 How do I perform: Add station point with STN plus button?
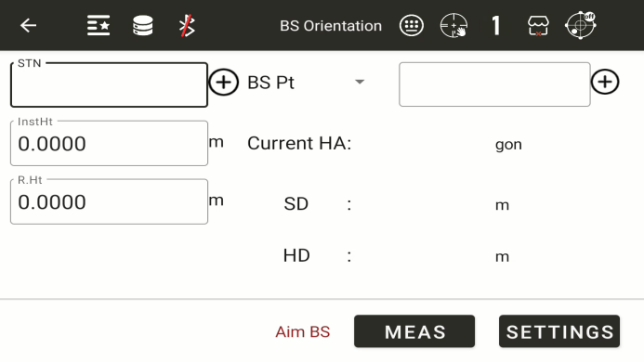[x=223, y=83]
